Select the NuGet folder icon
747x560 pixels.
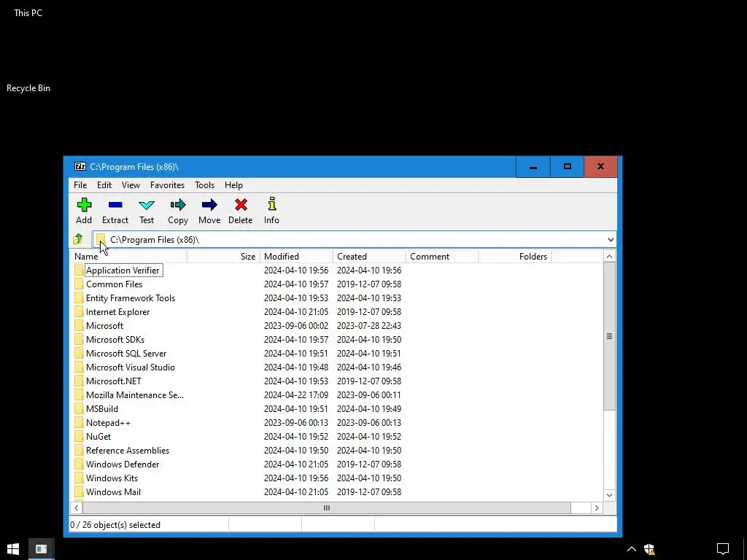[79, 437]
